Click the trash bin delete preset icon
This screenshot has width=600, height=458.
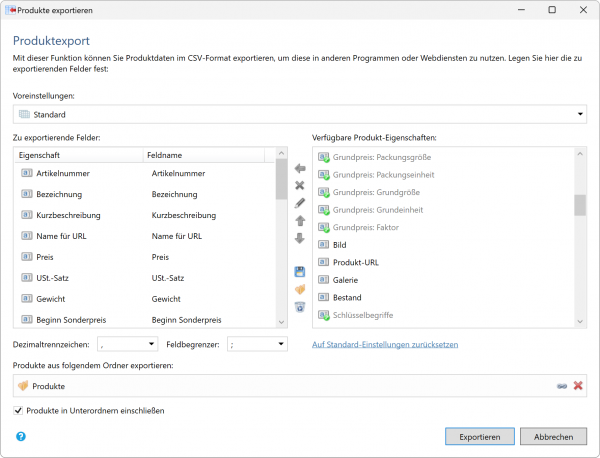click(299, 306)
